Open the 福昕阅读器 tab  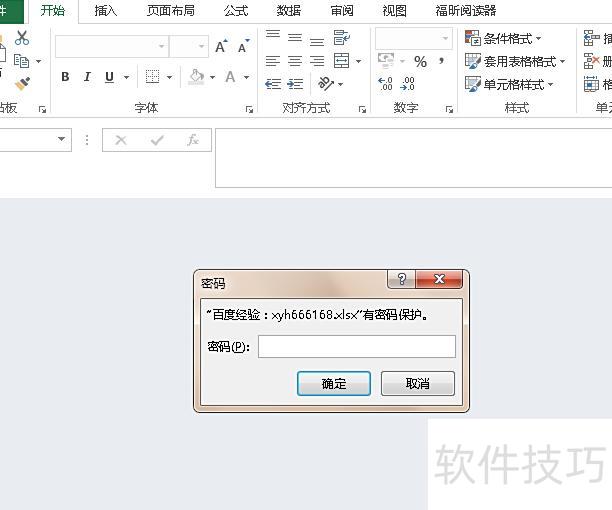(466, 11)
